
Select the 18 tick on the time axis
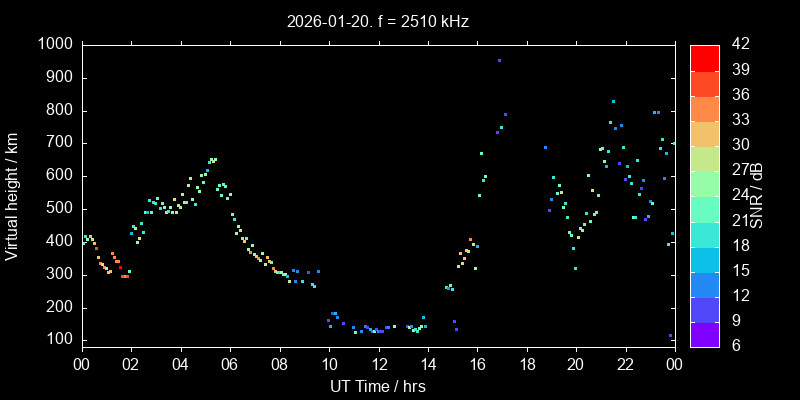coord(526,365)
